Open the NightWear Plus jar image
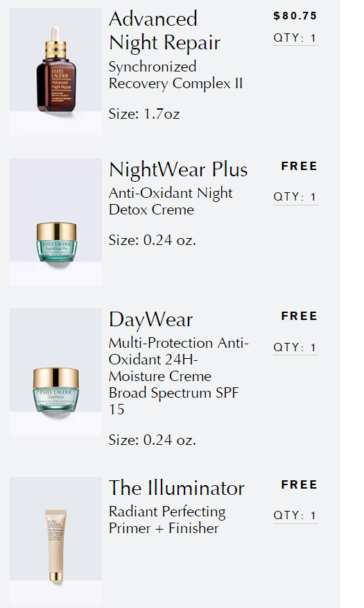The image size is (364, 608). coord(55,222)
